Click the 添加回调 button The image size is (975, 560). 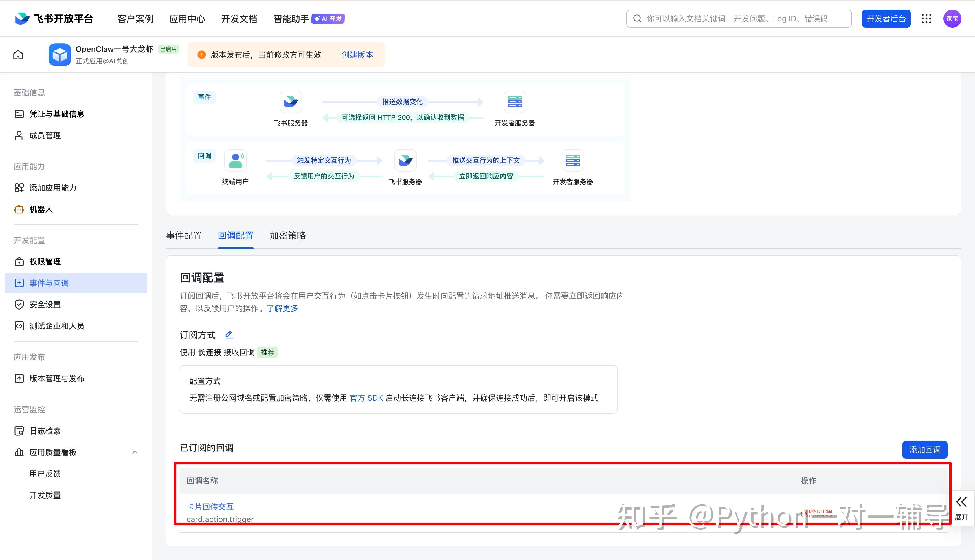click(x=925, y=450)
